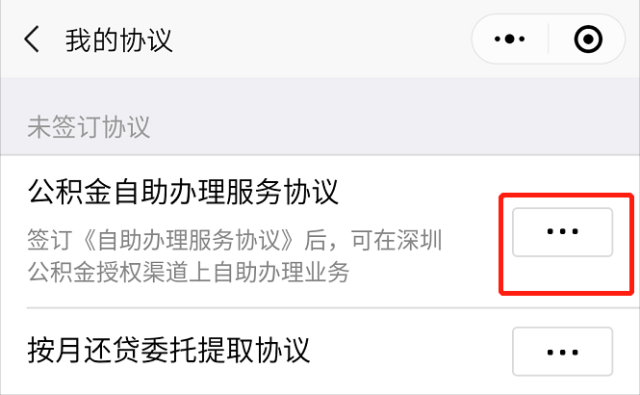This screenshot has height=395, width=640.
Task: Tap the ellipsis dots beside 按月还贷委托提取协议
Action: [x=562, y=352]
